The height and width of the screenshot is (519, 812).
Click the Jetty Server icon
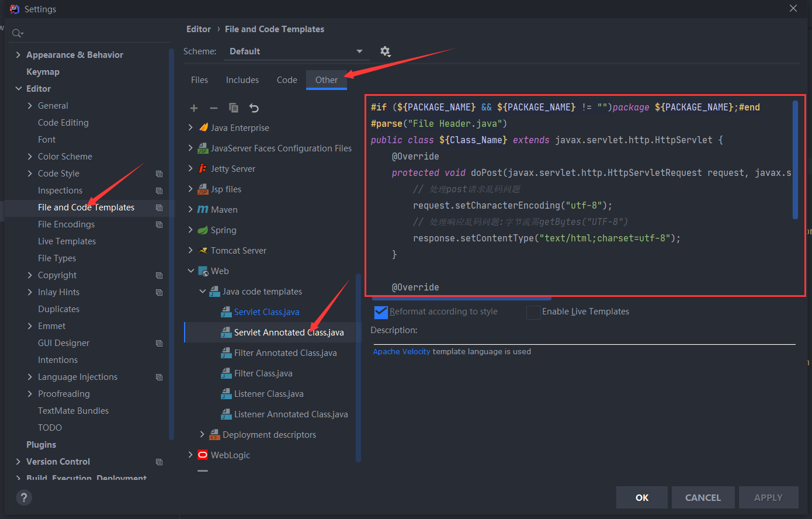tap(203, 169)
